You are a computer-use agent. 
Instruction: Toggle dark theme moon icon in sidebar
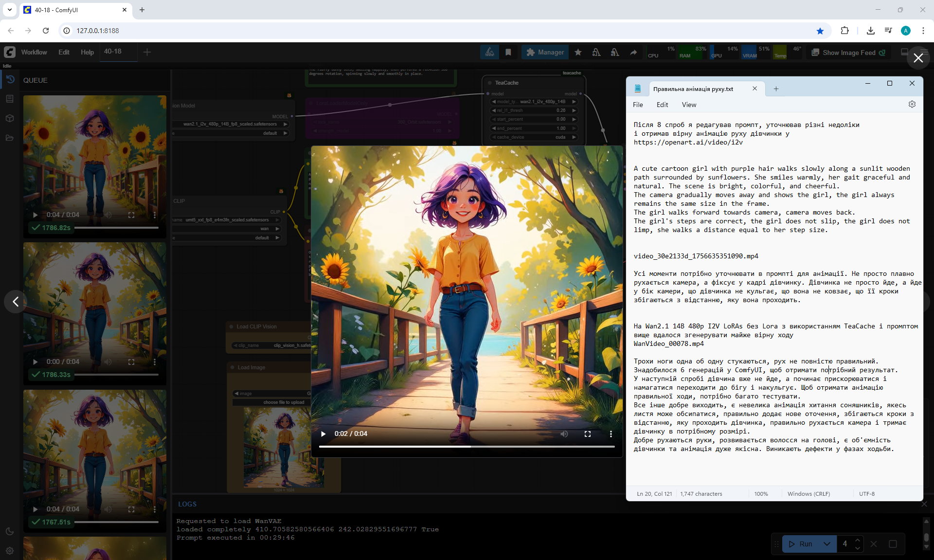click(10, 531)
